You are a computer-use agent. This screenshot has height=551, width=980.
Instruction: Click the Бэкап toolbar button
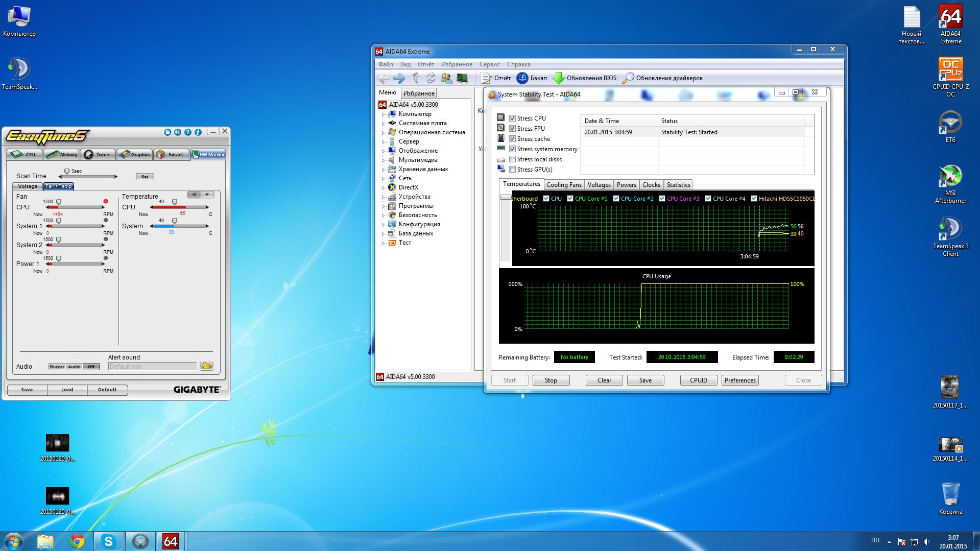[x=532, y=78]
